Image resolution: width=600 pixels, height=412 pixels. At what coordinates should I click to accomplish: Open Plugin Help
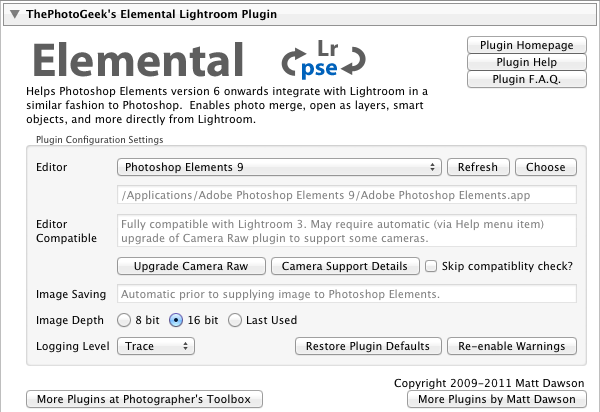(x=526, y=63)
